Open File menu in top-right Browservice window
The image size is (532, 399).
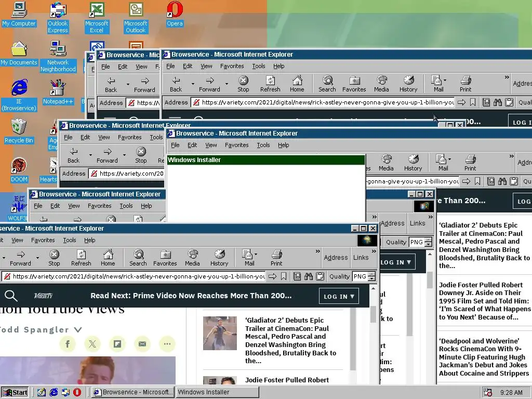(170, 66)
